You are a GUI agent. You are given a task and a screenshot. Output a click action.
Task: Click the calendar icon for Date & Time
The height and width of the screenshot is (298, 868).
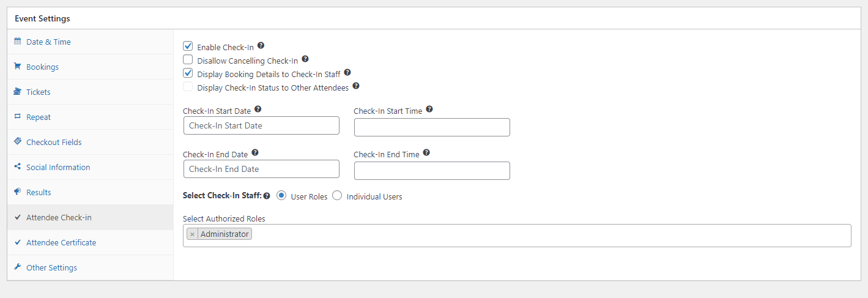point(18,42)
